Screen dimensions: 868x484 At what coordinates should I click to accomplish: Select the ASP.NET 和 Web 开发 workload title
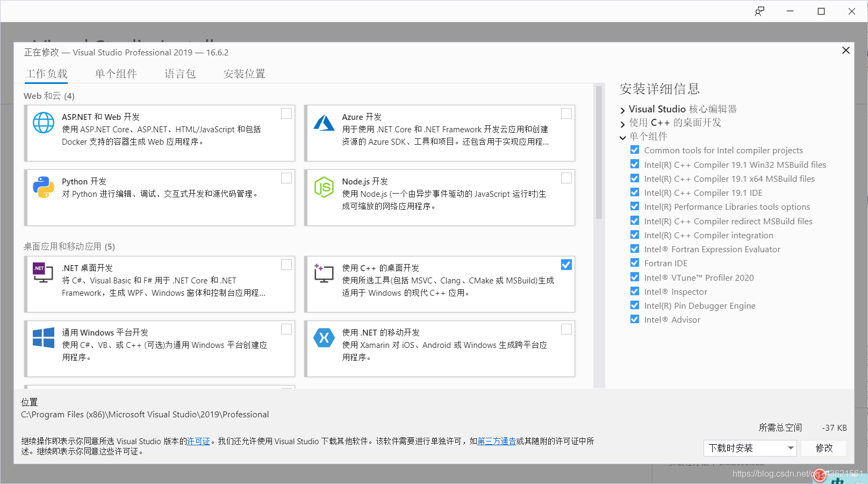click(x=101, y=117)
